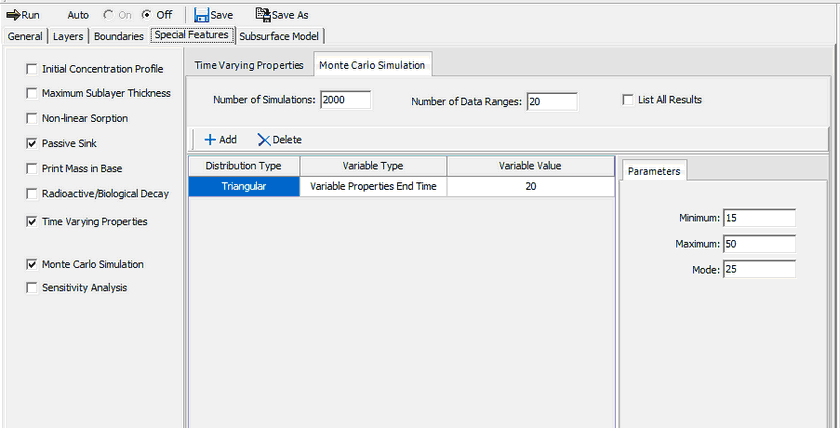840x428 pixels.
Task: Click the Variable Properties End Time cell
Action: pos(373,187)
